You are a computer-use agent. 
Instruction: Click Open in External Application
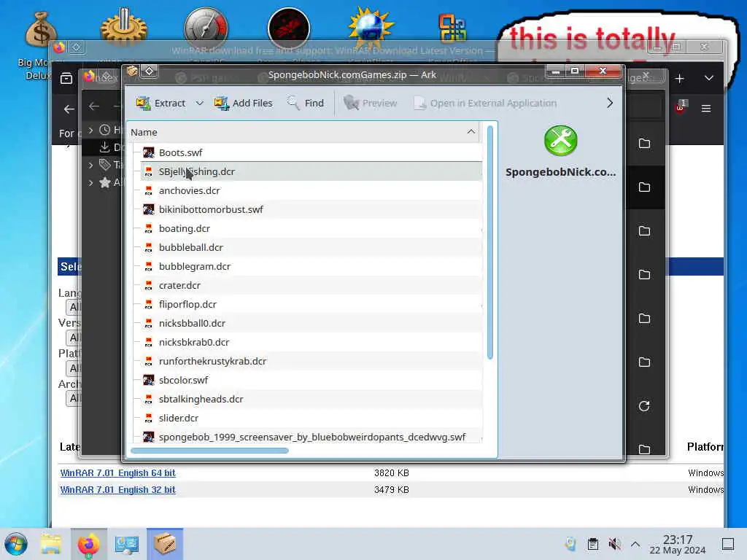(x=485, y=103)
